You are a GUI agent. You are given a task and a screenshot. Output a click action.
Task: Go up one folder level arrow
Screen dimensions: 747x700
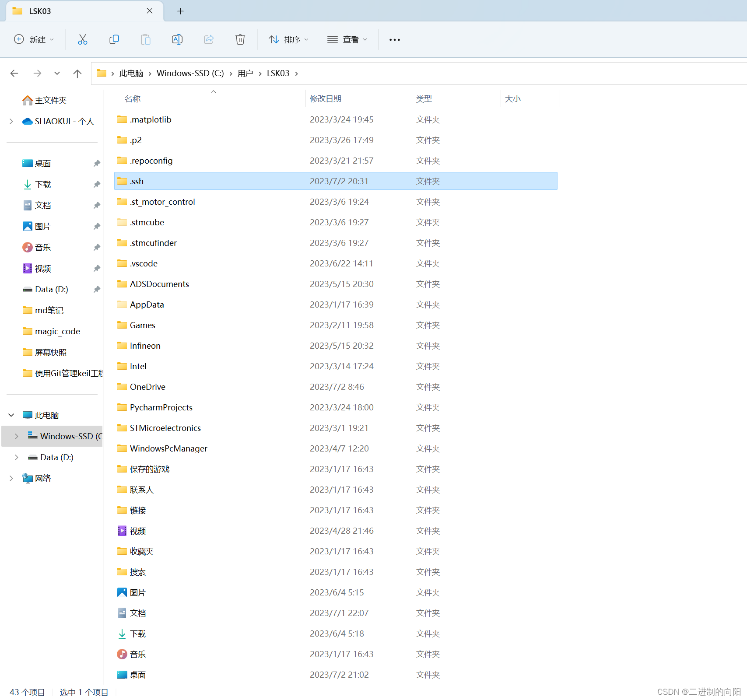pos(77,73)
